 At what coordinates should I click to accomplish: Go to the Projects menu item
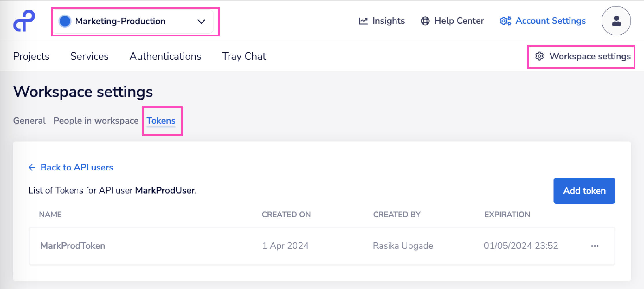pos(31,56)
